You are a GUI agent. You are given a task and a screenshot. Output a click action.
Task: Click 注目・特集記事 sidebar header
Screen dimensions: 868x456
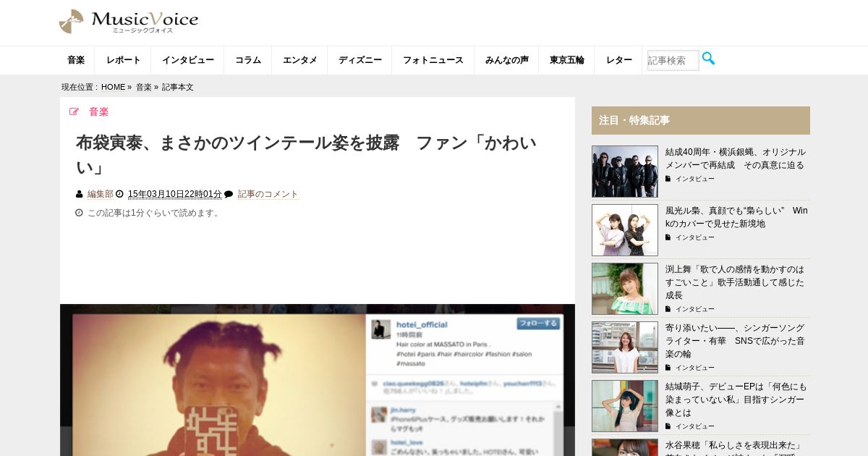[x=701, y=120]
